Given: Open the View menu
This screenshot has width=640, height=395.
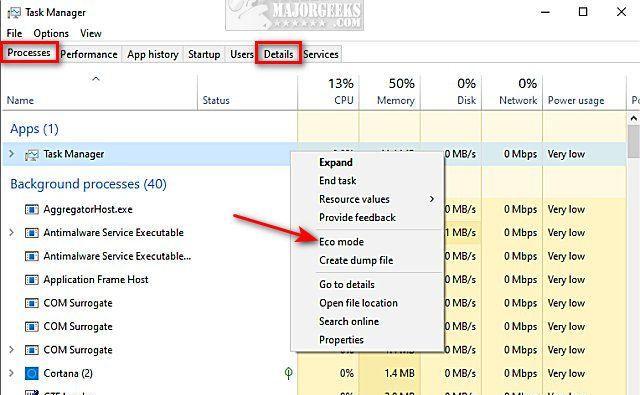Looking at the screenshot, I should pyautogui.click(x=91, y=33).
